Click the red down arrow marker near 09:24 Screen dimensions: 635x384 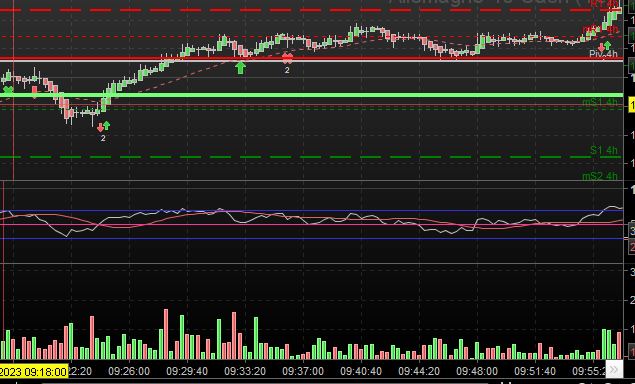(100, 128)
